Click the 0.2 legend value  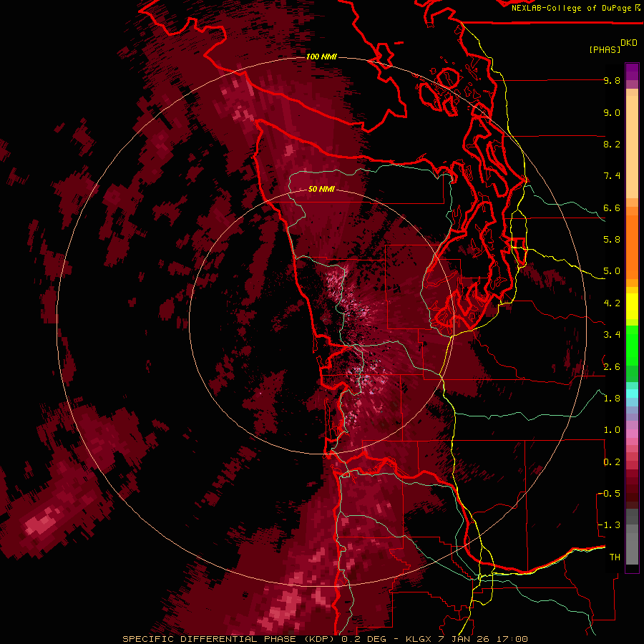pos(612,462)
